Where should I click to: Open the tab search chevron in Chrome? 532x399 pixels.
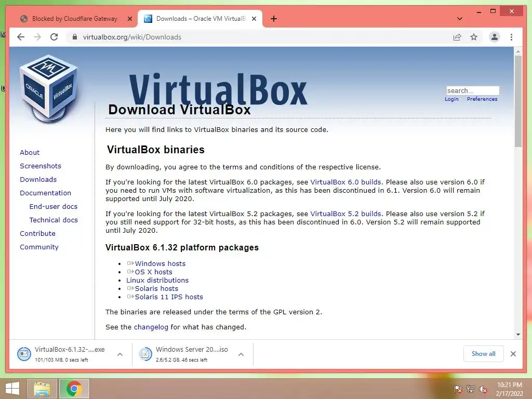tap(460, 19)
